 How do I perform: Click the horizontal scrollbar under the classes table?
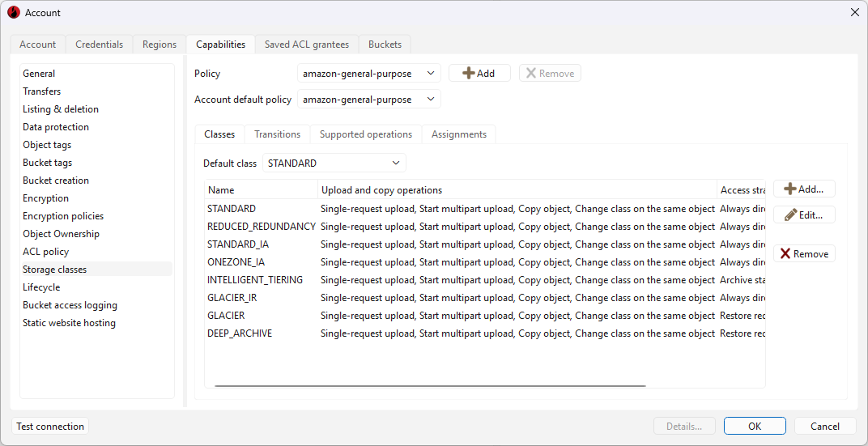click(x=430, y=385)
